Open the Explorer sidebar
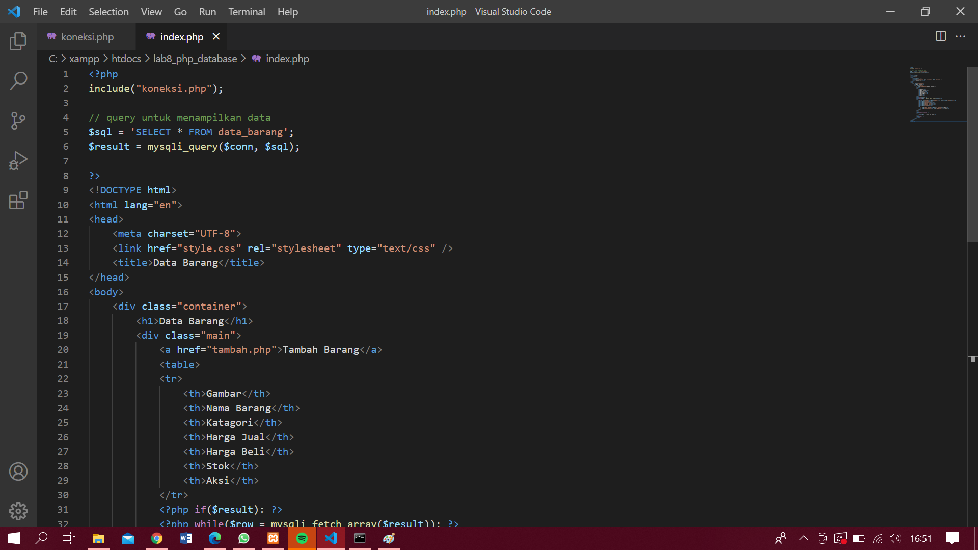The image size is (980, 554). pyautogui.click(x=18, y=41)
